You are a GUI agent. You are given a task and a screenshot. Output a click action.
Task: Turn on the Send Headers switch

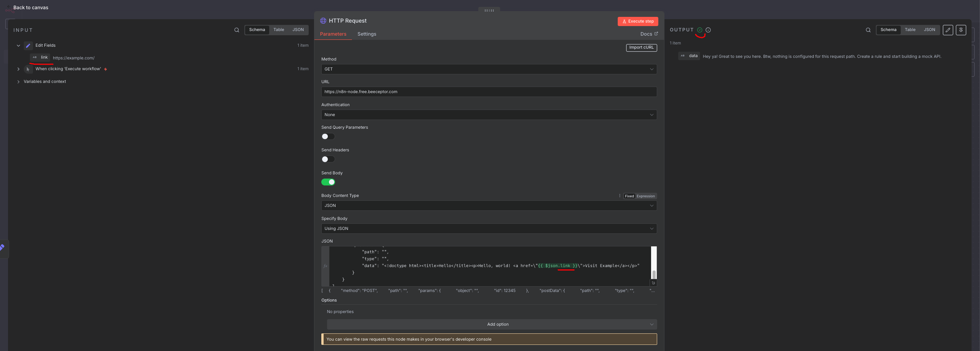pyautogui.click(x=328, y=159)
